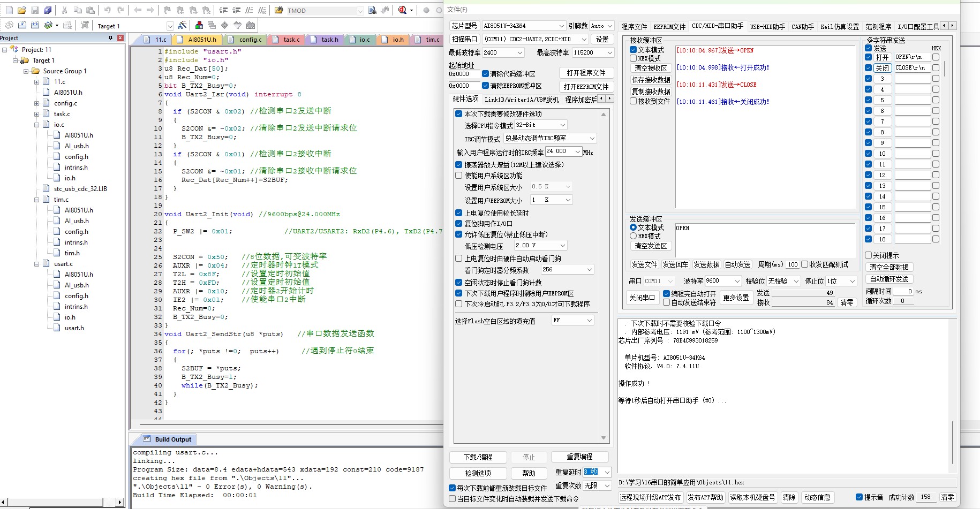Cut icon in Keil toolbar

(65, 10)
